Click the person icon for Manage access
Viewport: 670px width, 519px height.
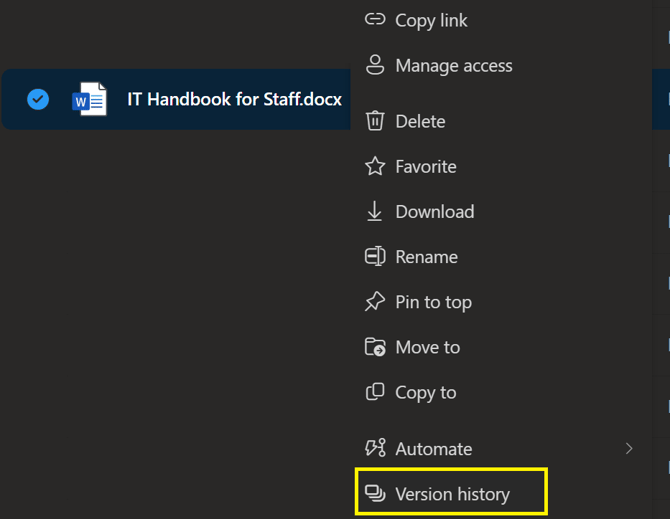(375, 66)
